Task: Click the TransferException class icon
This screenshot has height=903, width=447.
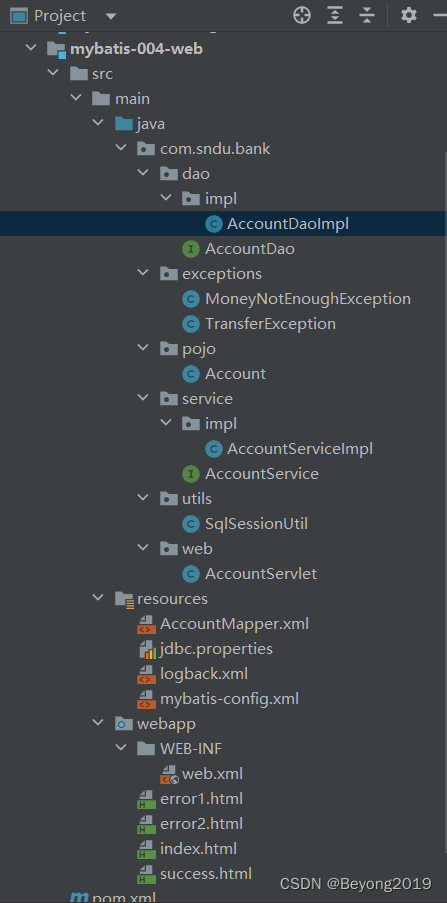Action: tap(191, 324)
